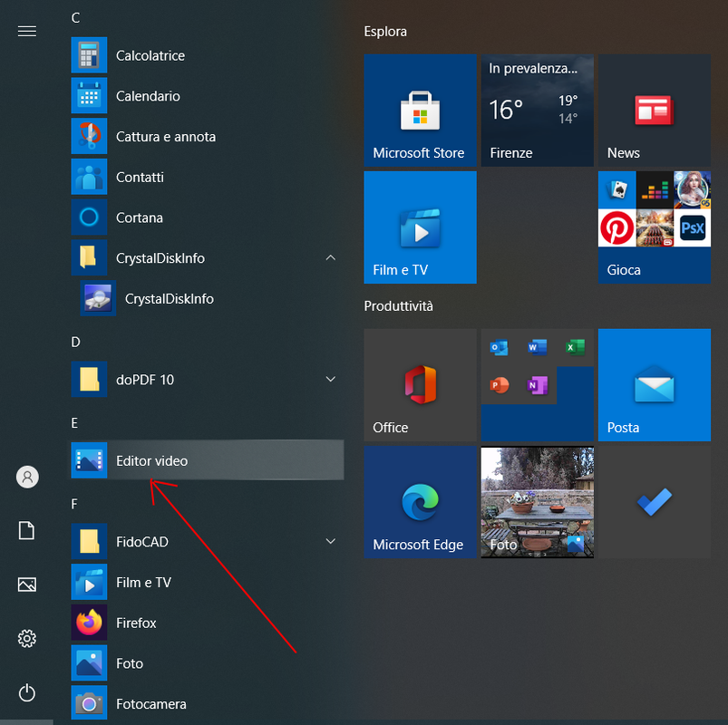Expand the Start menu hamburger button
Screen dimensions: 728x725
pyautogui.click(x=27, y=31)
